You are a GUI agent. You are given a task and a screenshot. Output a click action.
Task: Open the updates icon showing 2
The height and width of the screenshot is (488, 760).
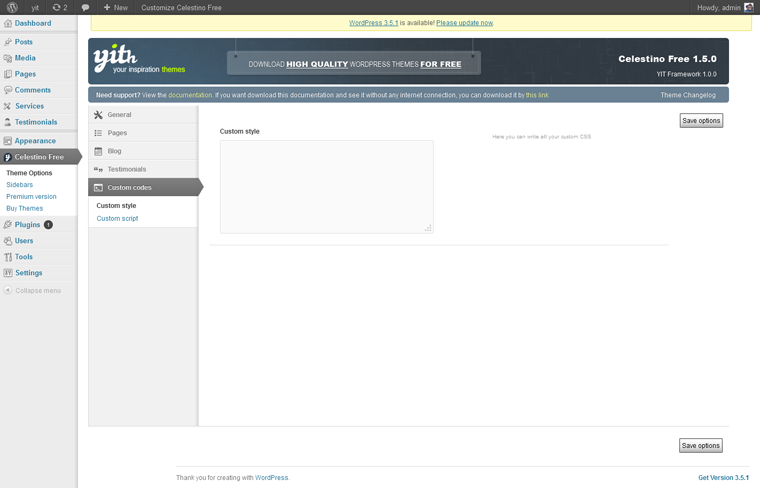pyautogui.click(x=60, y=7)
